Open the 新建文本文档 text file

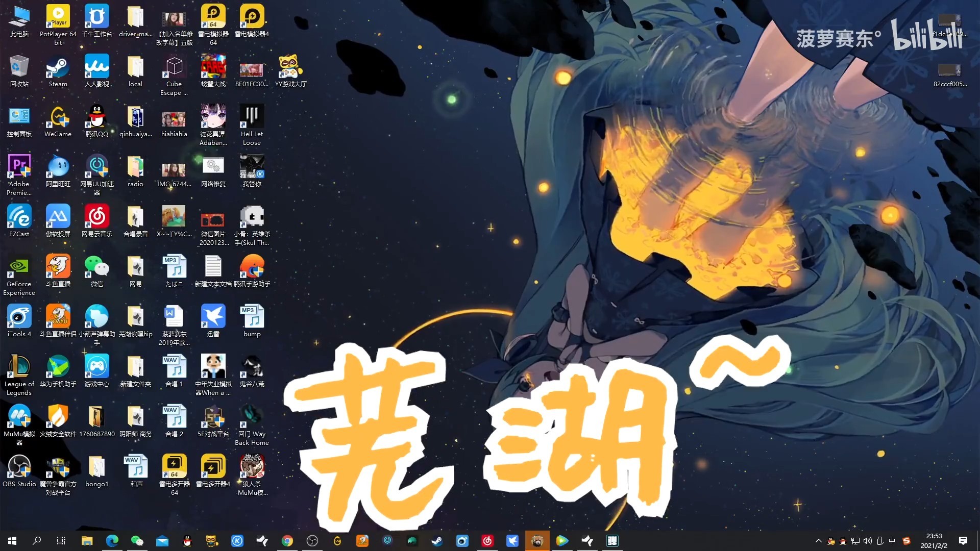click(x=213, y=270)
